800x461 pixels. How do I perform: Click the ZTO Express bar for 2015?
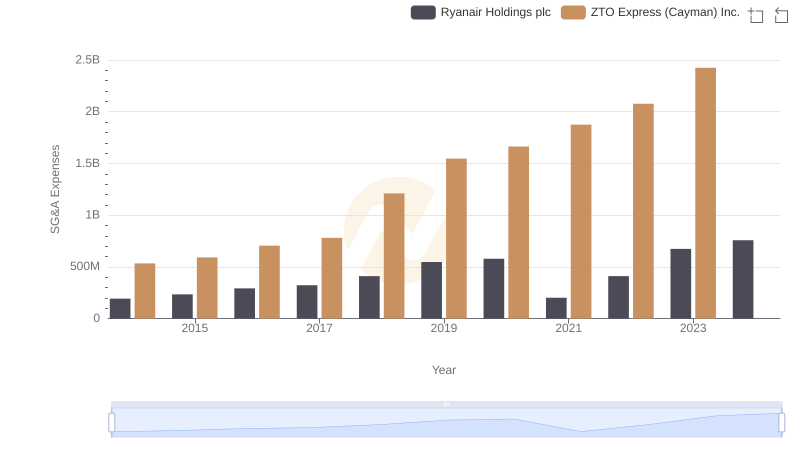207,288
